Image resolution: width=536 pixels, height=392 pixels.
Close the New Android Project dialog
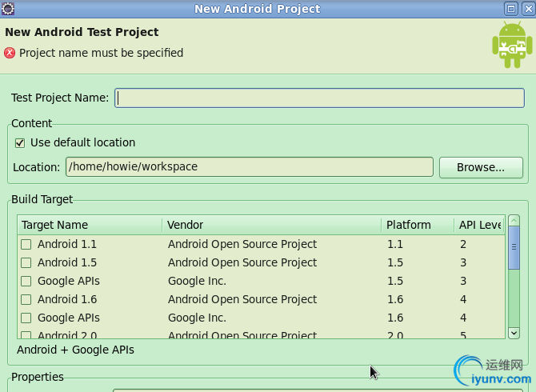pyautogui.click(x=529, y=9)
